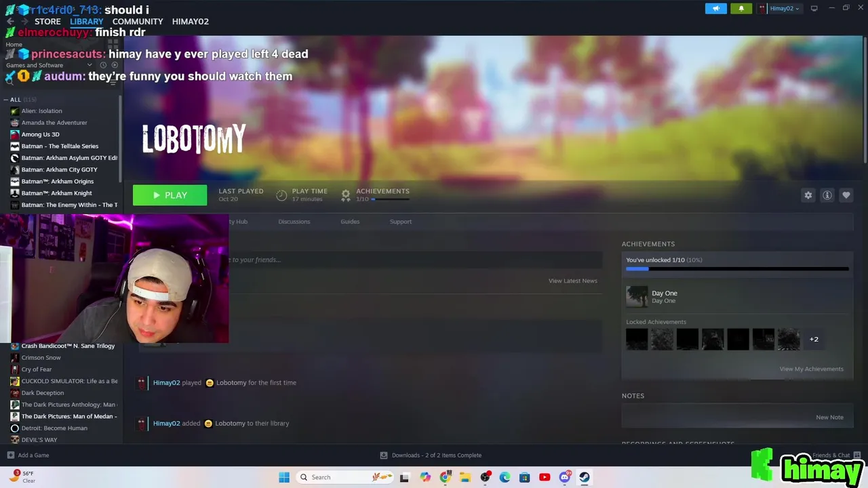Click Among Us 3D game icon

[15, 134]
